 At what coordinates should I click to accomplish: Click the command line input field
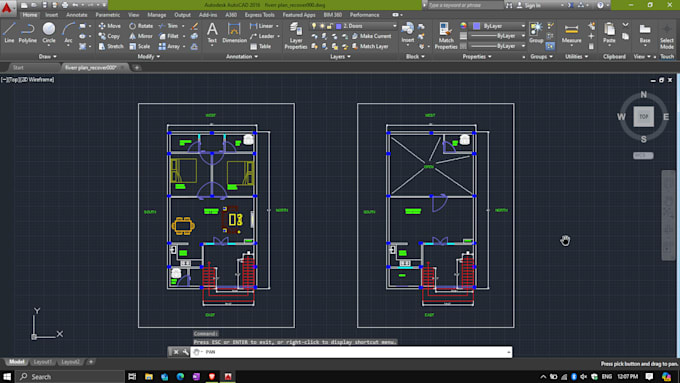pos(351,352)
